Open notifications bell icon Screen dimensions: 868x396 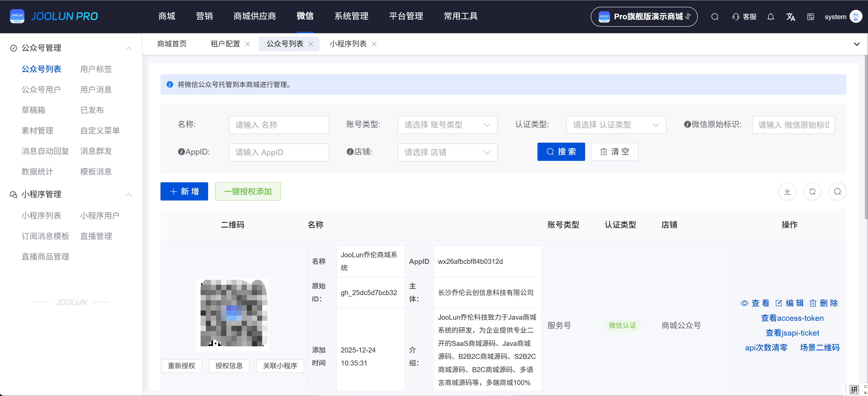(x=771, y=17)
